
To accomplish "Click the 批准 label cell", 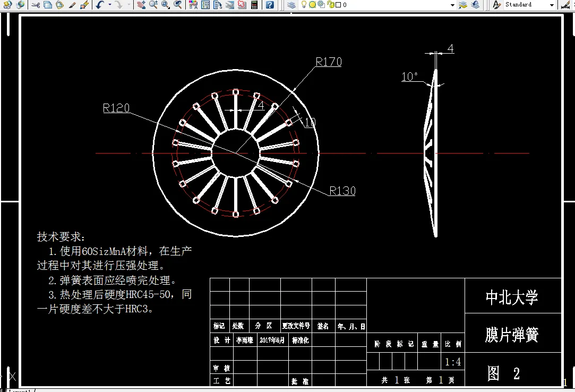I will click(x=300, y=382).
